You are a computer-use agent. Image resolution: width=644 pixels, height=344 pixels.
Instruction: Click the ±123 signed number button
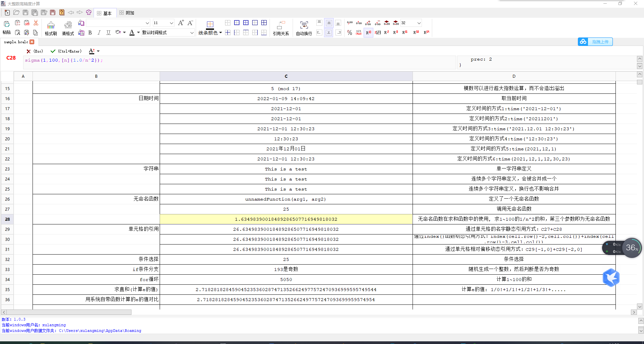click(377, 32)
